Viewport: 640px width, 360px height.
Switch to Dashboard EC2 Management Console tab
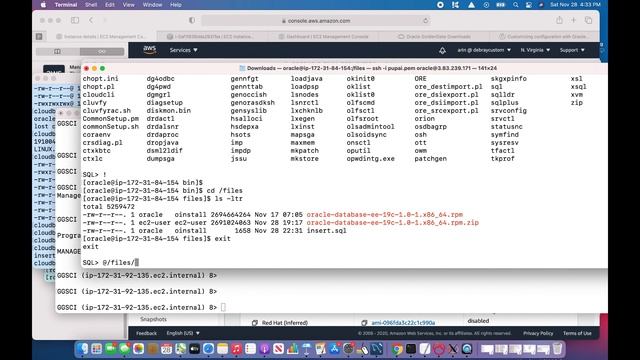click(x=323, y=36)
